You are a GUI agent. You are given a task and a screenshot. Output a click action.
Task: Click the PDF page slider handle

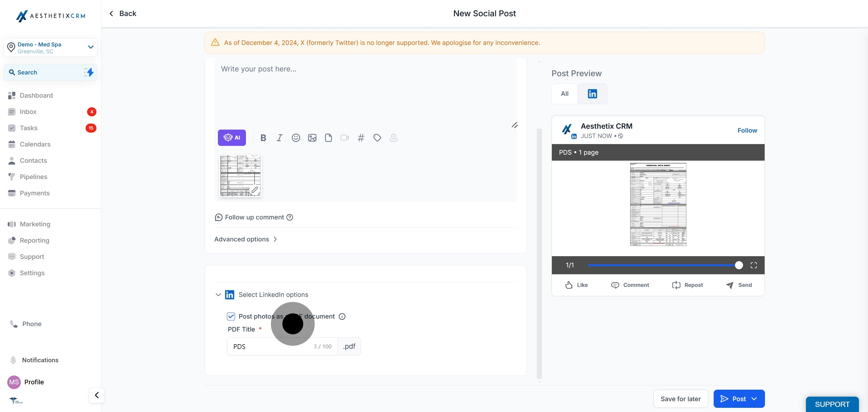[739, 265]
